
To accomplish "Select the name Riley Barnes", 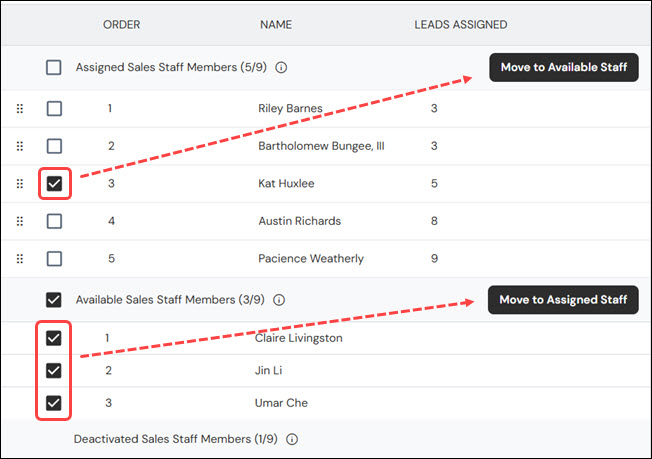I will pos(290,109).
